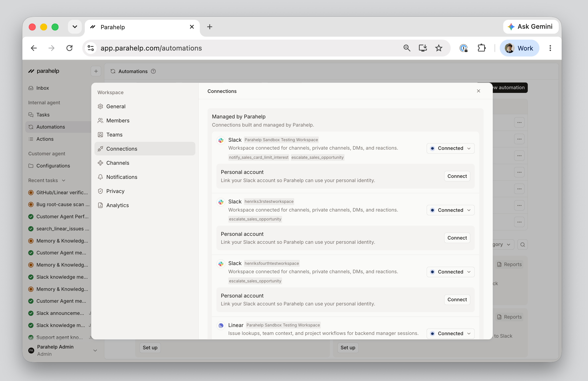Close the Connections settings dialog
The width and height of the screenshot is (588, 381).
point(478,91)
